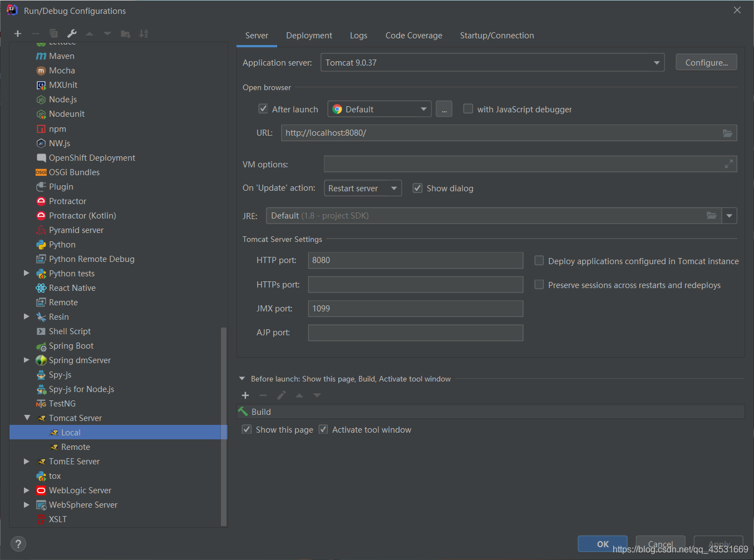
Task: Click the Edit Templates wrench icon
Action: [x=72, y=34]
